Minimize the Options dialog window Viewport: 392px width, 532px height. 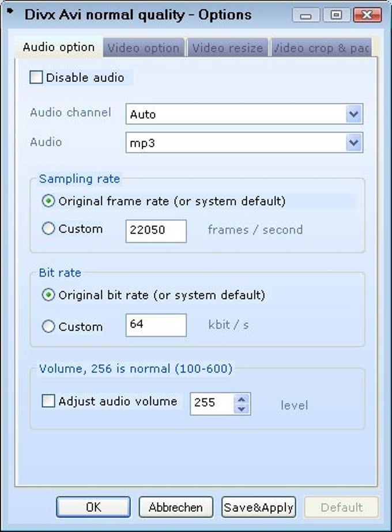click(x=306, y=15)
